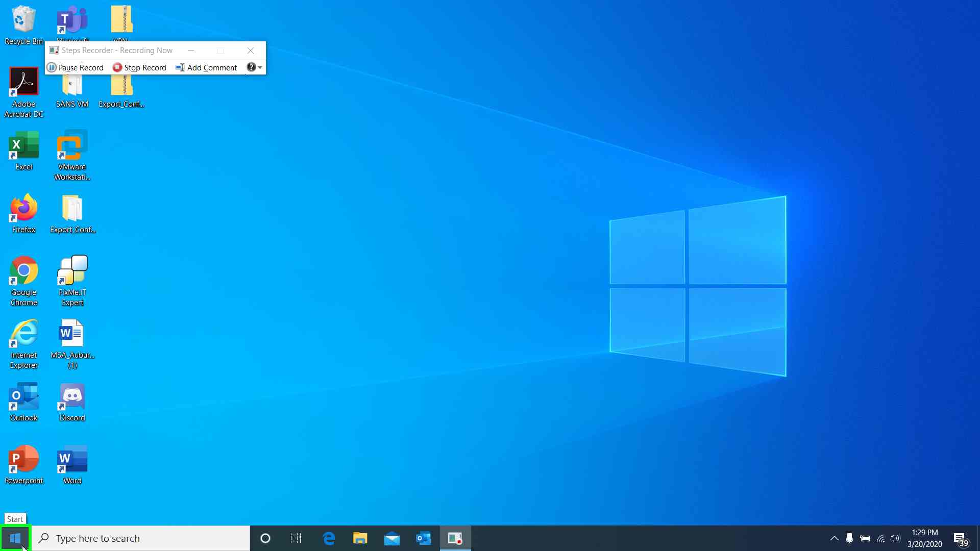Screen dimensions: 980x551
Task: Select the VMware Workstation shortcut
Action: click(72, 155)
